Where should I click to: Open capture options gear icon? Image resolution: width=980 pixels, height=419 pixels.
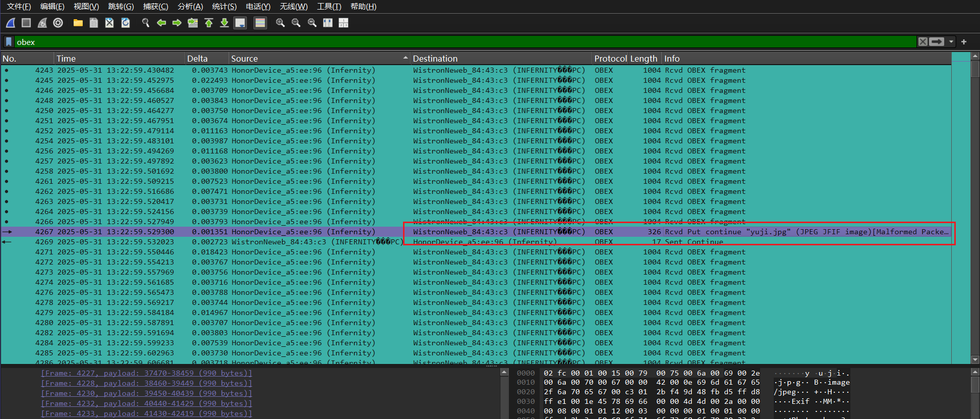click(58, 23)
